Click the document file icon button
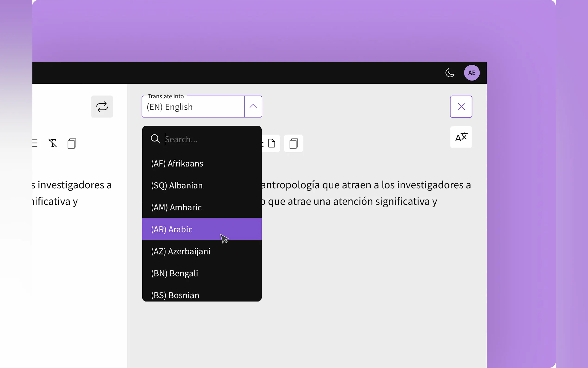The width and height of the screenshot is (588, 368). click(x=271, y=143)
